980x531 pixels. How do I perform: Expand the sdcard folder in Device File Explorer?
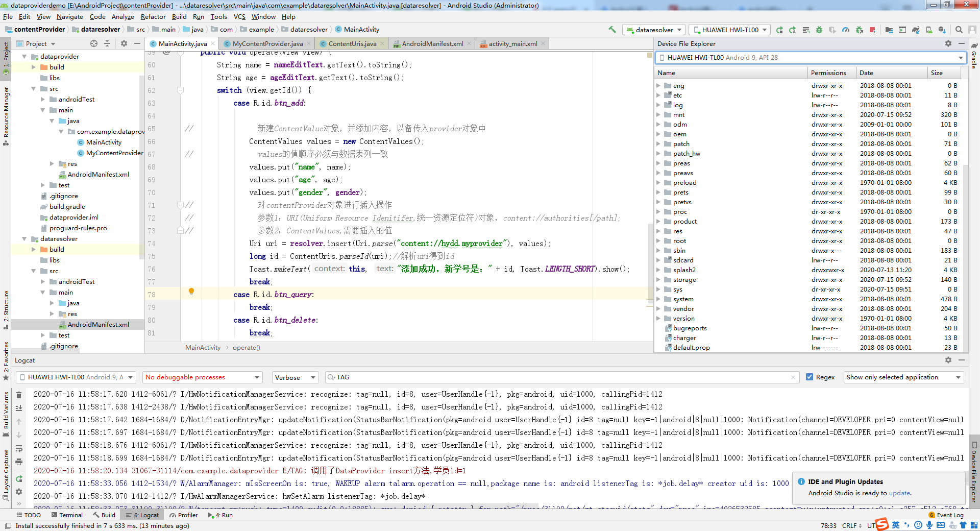pyautogui.click(x=658, y=260)
